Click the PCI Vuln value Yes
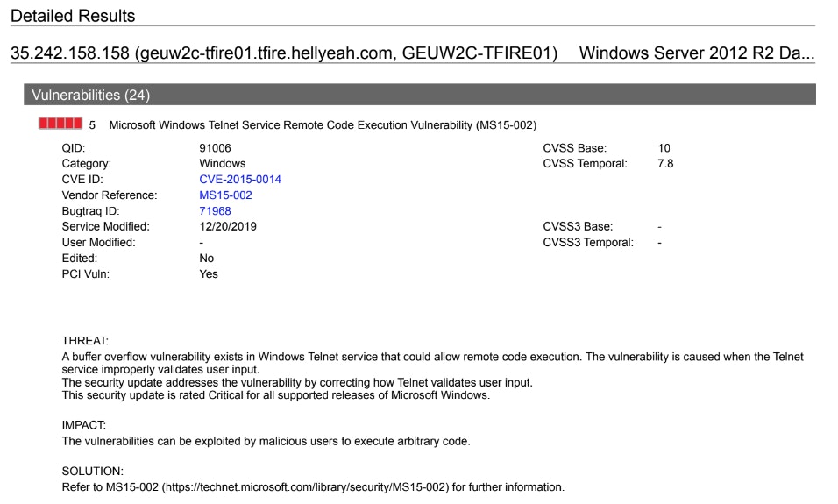Viewport: 838px width, 504px height. pyautogui.click(x=209, y=274)
